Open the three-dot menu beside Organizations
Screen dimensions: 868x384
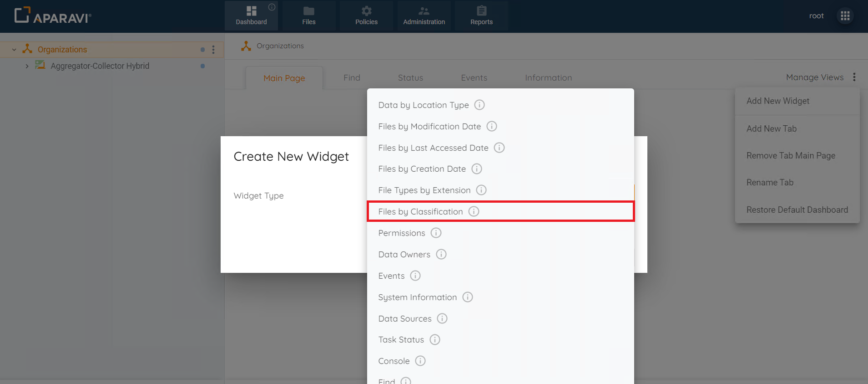tap(213, 50)
